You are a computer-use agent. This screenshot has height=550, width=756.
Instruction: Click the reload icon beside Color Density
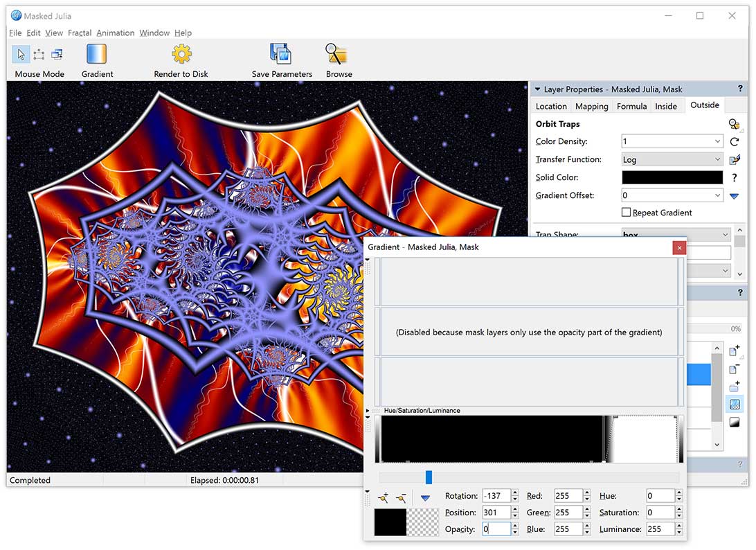pyautogui.click(x=734, y=142)
